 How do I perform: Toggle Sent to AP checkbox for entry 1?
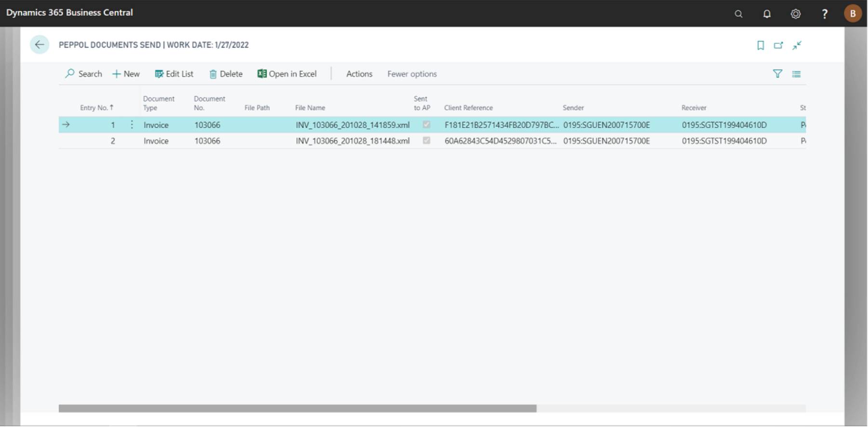426,125
